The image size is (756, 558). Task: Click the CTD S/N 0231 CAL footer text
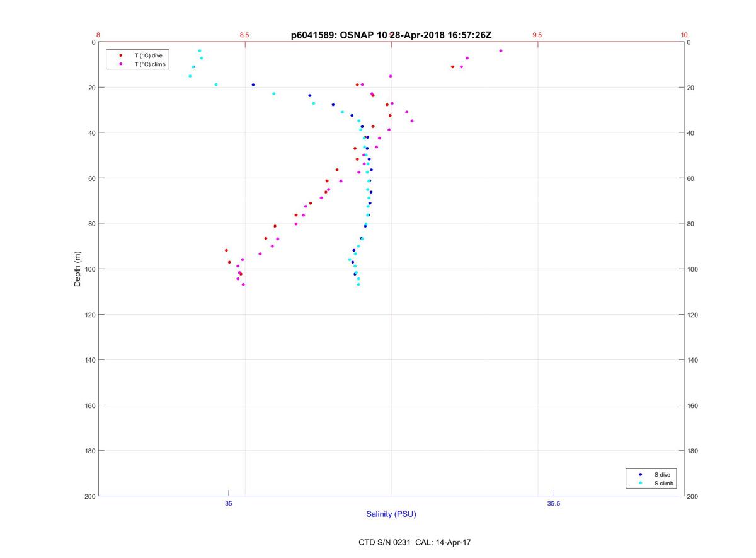click(415, 542)
